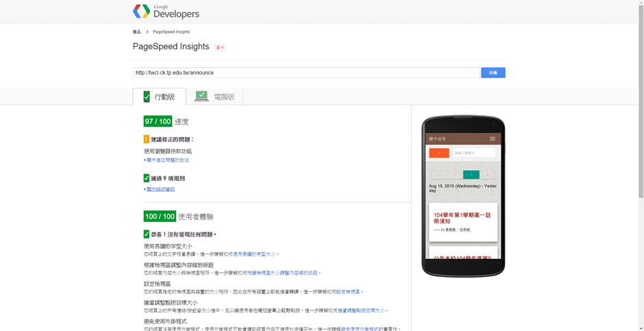Click the 建中公告 title in phone preview
Image resolution: width=644 pixels, height=331 pixels.
[437, 139]
